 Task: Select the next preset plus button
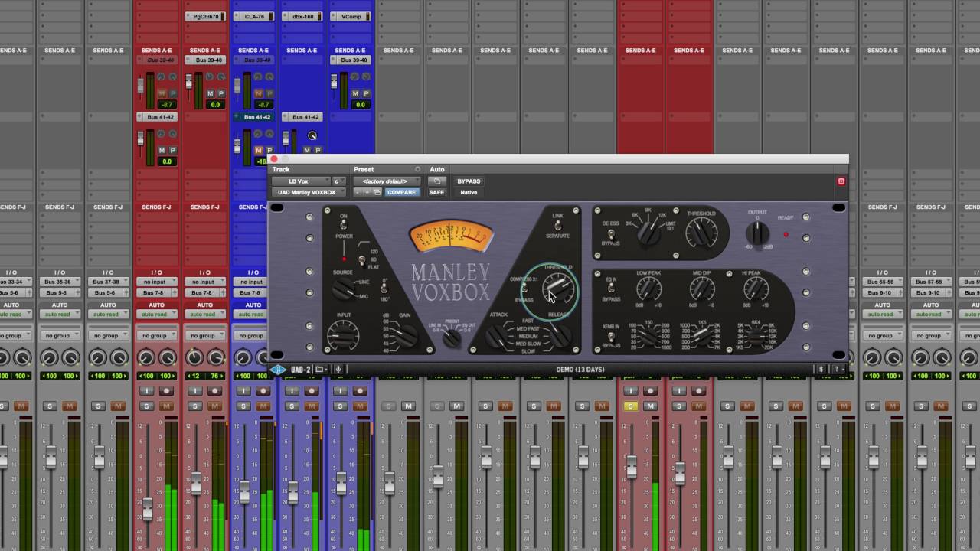click(x=367, y=192)
